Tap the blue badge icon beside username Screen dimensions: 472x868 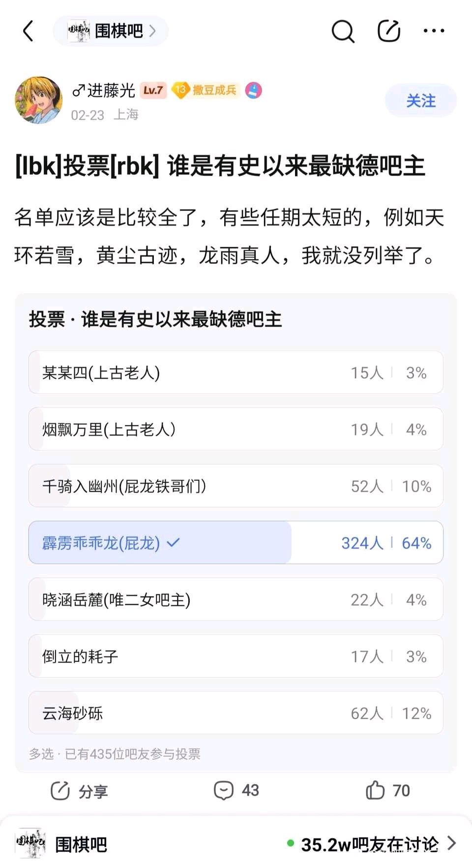[254, 90]
